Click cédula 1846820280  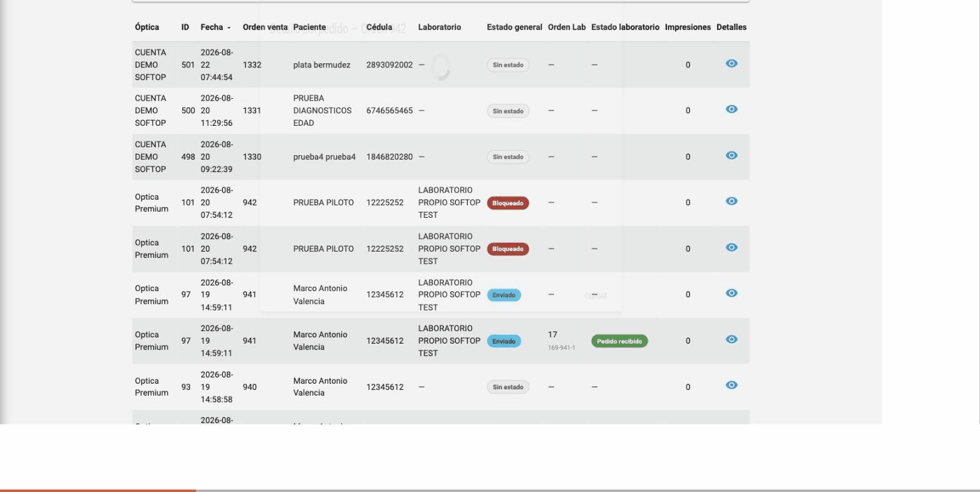(389, 157)
